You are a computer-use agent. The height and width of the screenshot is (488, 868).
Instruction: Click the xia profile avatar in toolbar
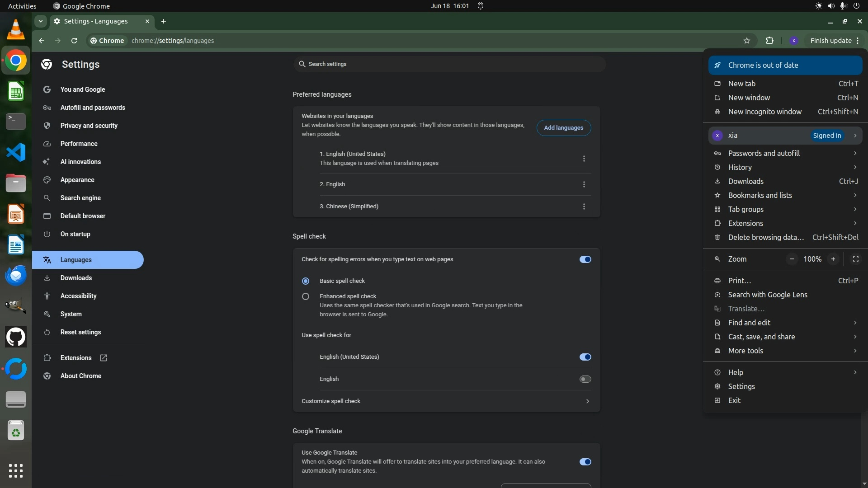tap(793, 41)
